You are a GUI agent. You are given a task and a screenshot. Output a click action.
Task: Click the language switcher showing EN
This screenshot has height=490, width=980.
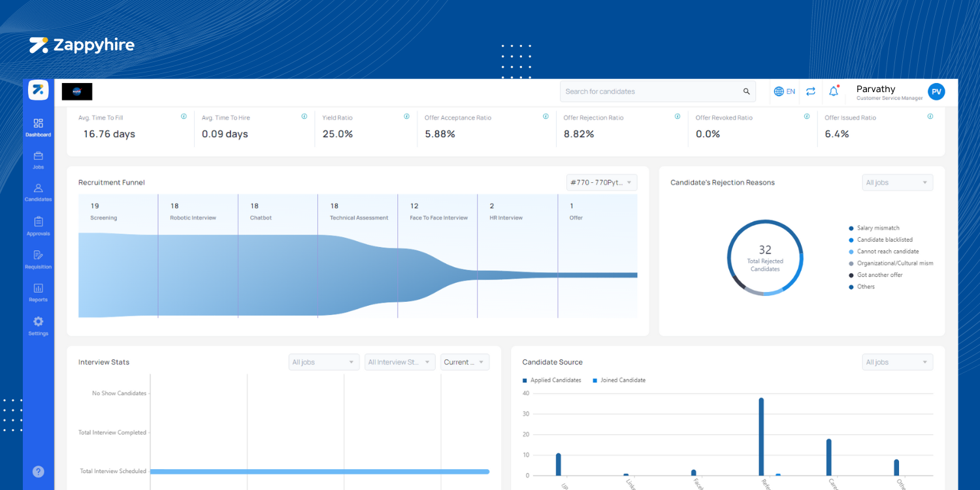tap(783, 91)
